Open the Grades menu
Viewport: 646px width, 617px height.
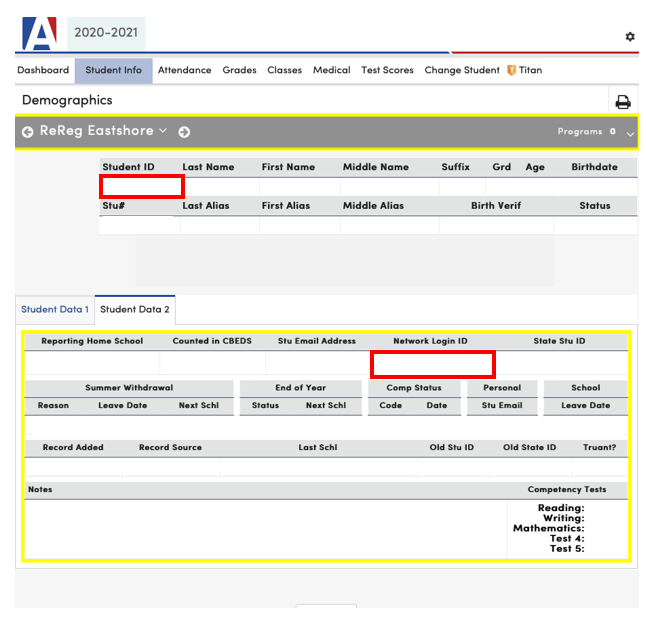[x=239, y=71]
